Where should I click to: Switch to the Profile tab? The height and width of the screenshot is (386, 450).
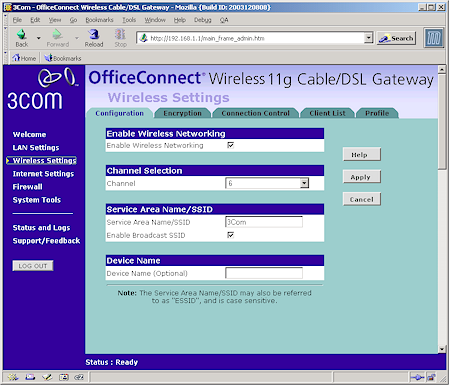click(377, 113)
